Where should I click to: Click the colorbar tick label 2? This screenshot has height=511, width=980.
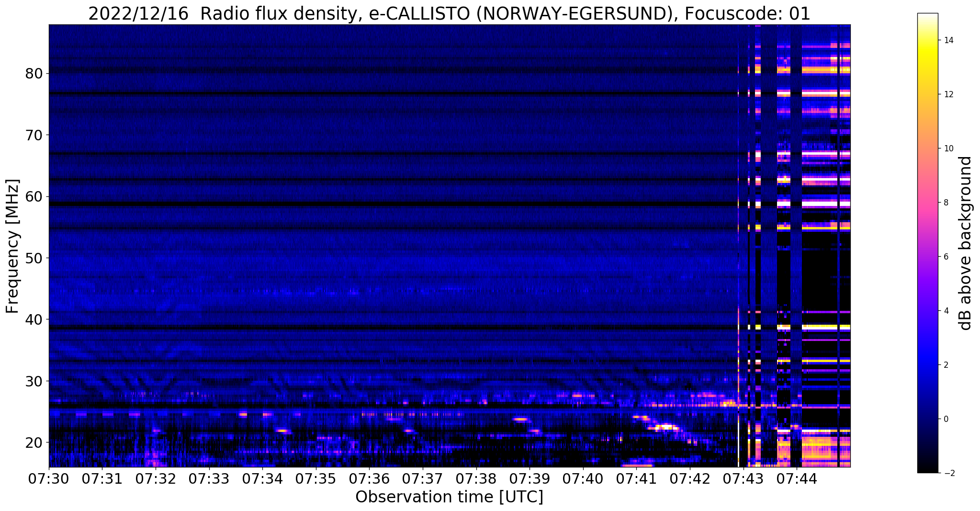(x=946, y=365)
